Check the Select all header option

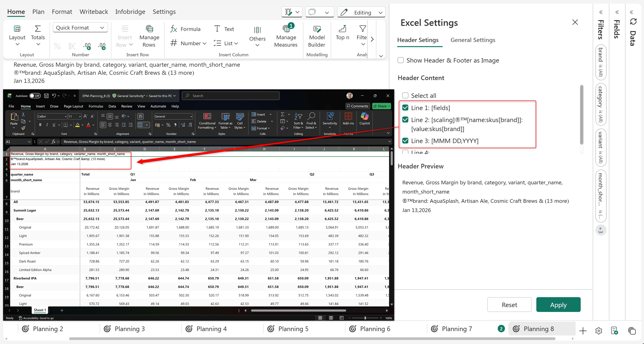click(405, 95)
